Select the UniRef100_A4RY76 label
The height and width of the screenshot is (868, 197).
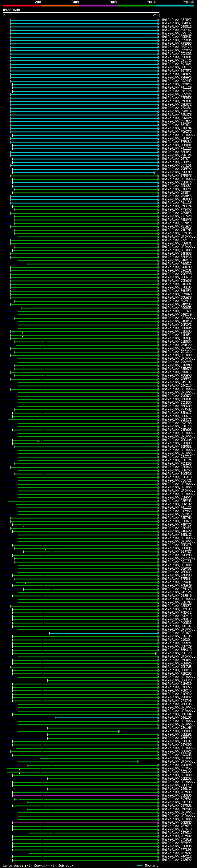176,525
